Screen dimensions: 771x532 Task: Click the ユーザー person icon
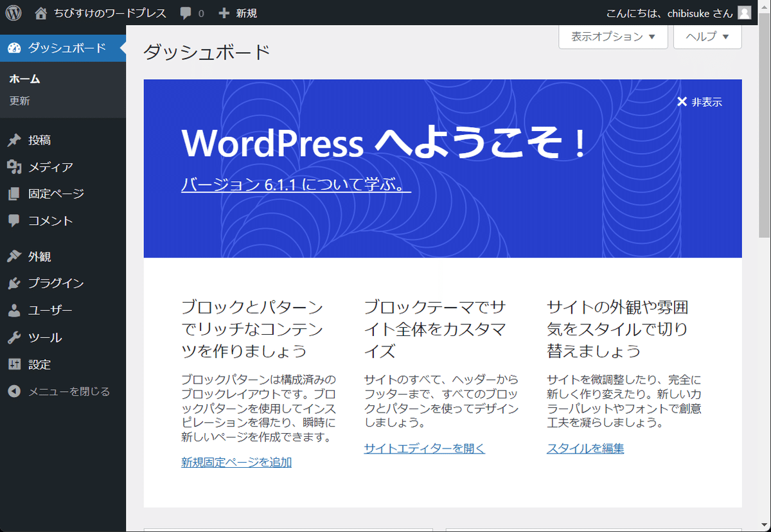click(x=14, y=310)
